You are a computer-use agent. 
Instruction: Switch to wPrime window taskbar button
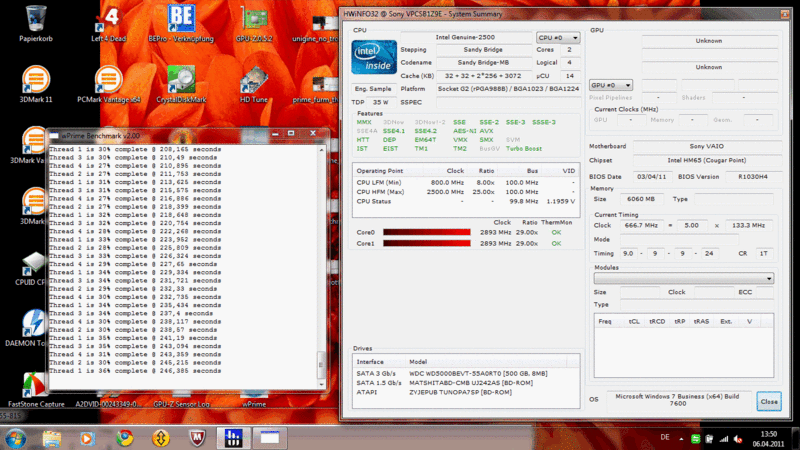(x=269, y=438)
